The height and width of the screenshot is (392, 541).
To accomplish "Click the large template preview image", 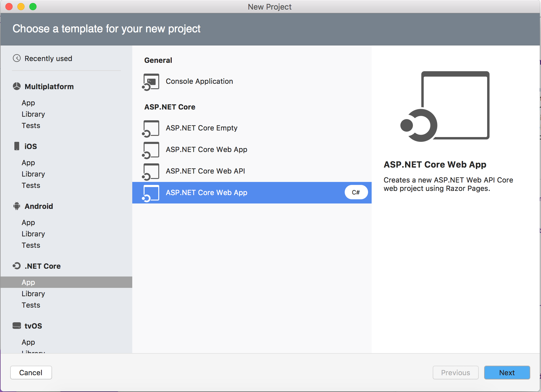I will tap(445, 106).
